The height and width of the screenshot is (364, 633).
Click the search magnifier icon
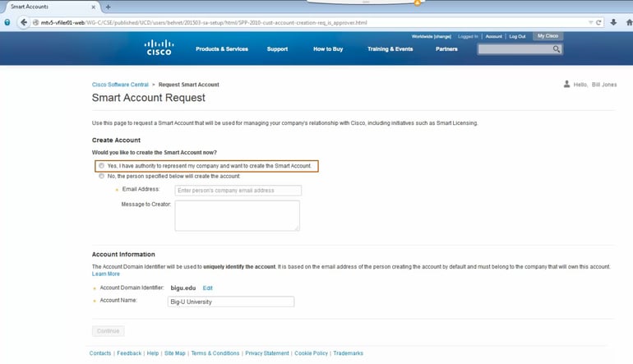tap(557, 49)
